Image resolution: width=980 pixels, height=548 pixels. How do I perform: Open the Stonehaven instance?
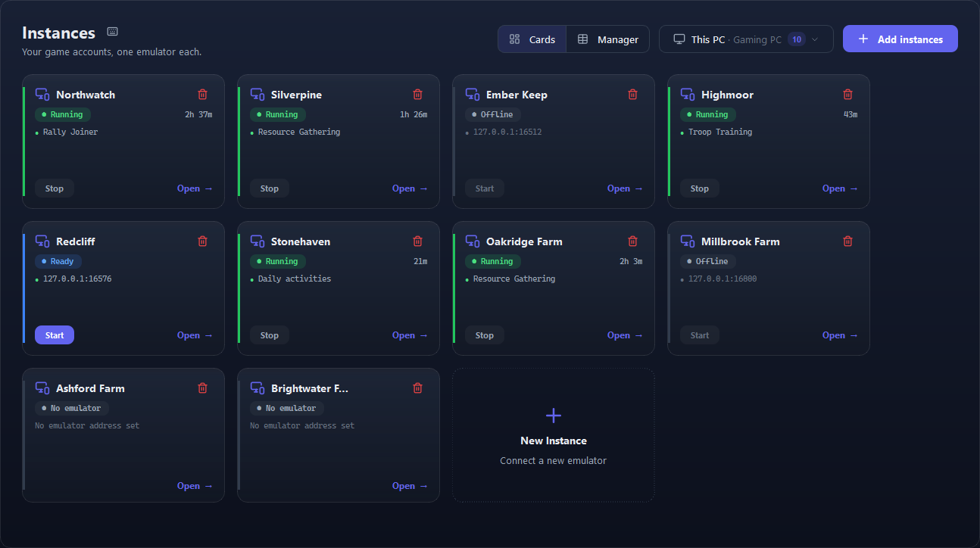tap(410, 335)
